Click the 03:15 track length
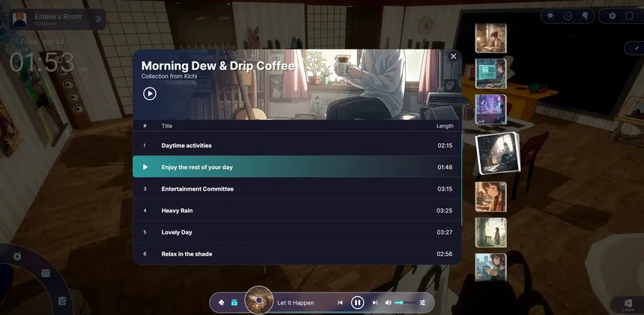This screenshot has height=315, width=644. click(x=445, y=189)
